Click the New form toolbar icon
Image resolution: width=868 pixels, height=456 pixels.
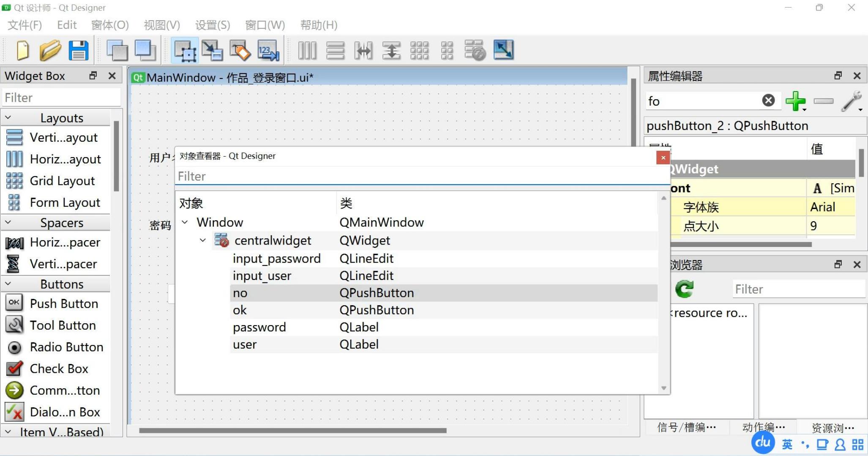[x=22, y=50]
